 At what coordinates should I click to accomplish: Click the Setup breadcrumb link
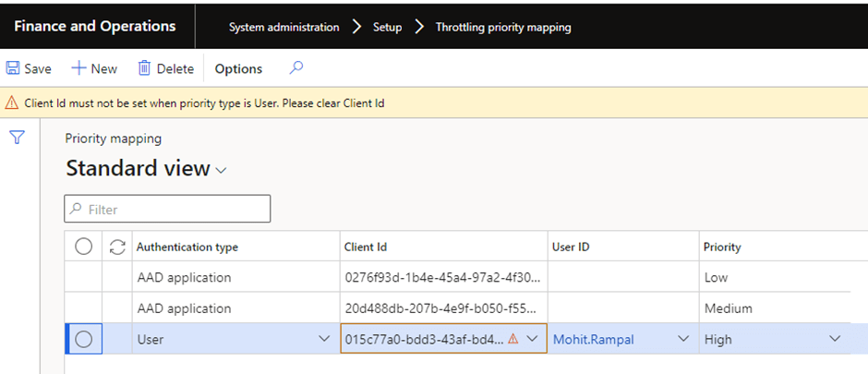[x=387, y=27]
